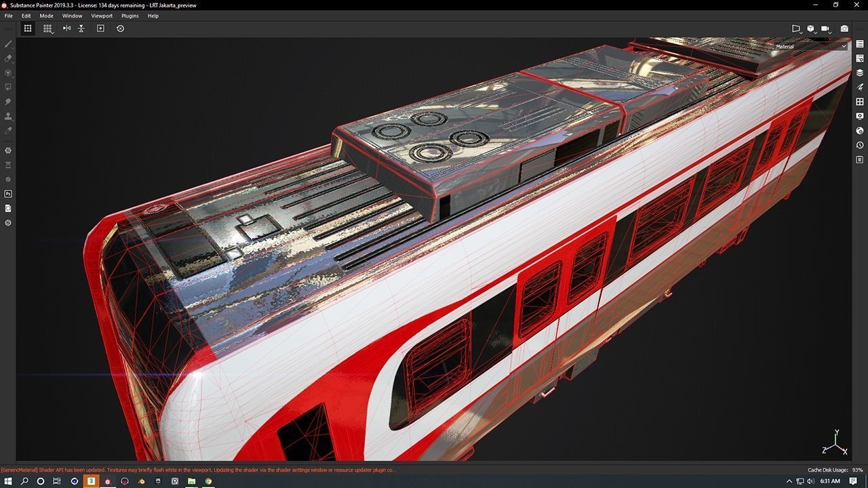Click the taskbar clock showing 6:31 AM

tap(830, 481)
